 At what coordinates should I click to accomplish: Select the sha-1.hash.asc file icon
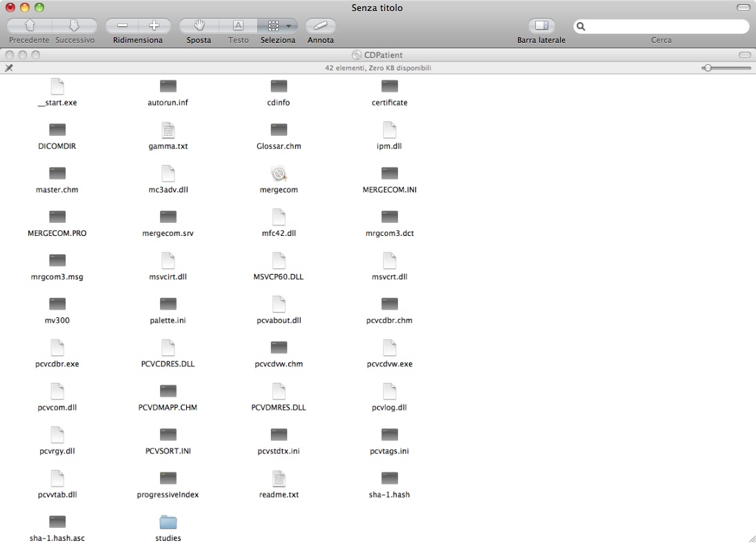pyautogui.click(x=57, y=522)
